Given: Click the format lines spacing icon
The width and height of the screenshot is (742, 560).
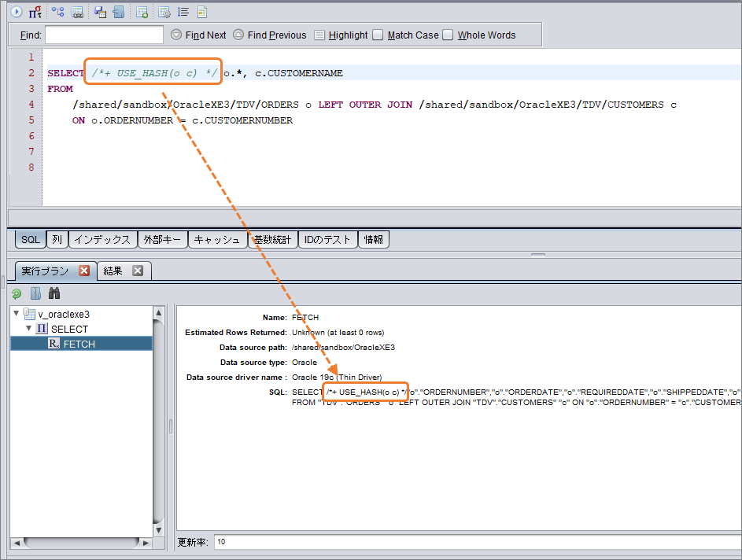Looking at the screenshot, I should (183, 12).
